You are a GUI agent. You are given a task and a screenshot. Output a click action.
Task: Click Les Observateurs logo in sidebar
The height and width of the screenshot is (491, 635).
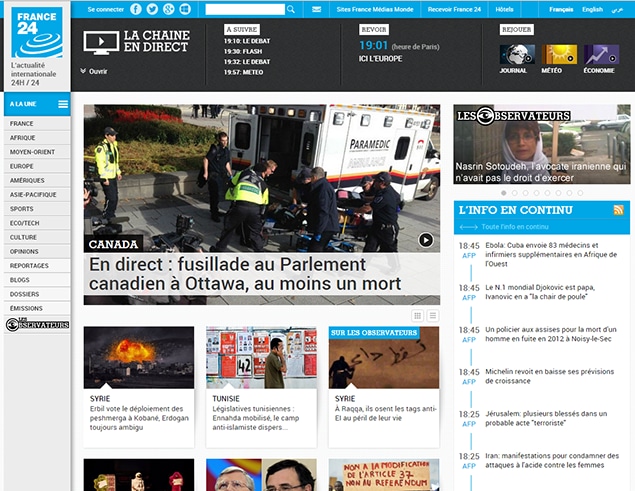pos(37,324)
